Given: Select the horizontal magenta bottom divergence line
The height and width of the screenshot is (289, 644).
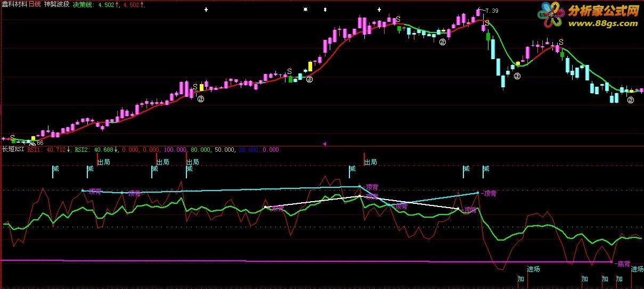Looking at the screenshot, I should click(x=306, y=261).
